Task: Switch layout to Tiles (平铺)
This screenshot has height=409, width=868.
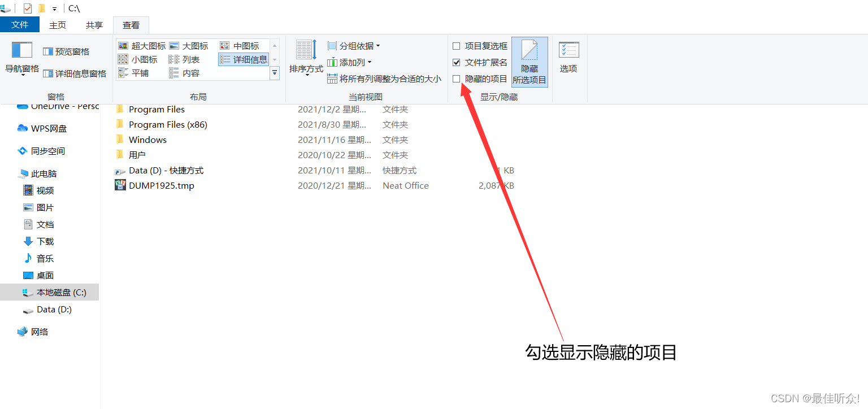Action: [133, 73]
